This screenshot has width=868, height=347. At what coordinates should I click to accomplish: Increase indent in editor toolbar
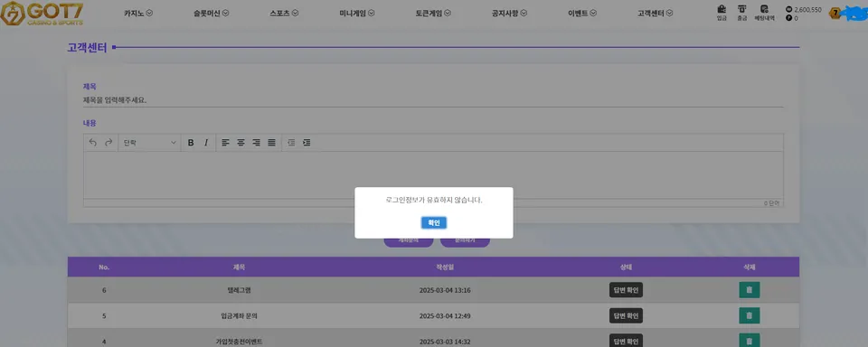tap(307, 142)
